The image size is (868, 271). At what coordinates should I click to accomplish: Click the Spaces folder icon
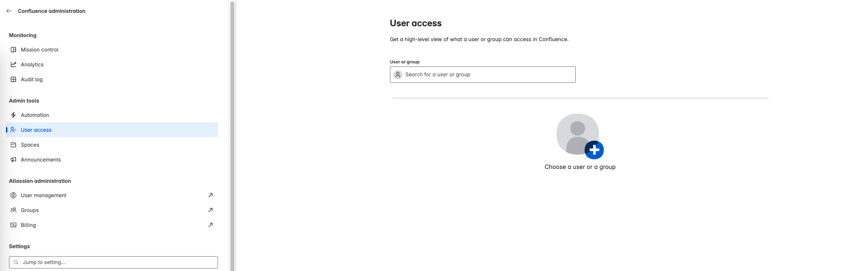coord(13,145)
